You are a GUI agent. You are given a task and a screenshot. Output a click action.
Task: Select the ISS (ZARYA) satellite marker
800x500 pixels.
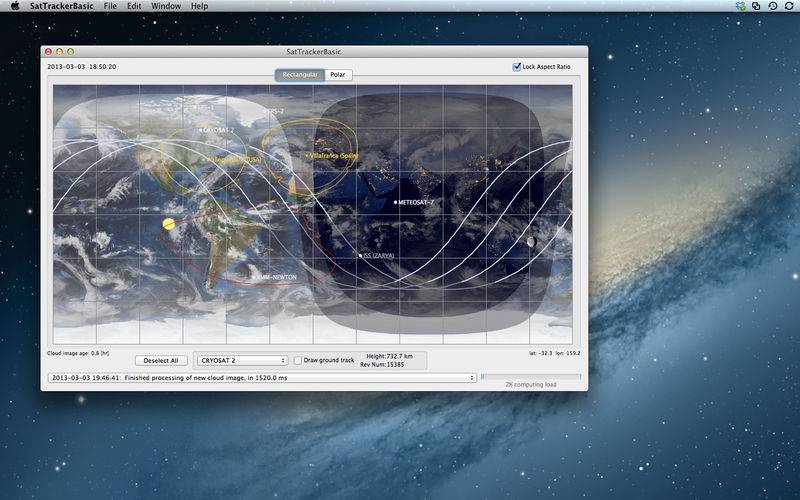pyautogui.click(x=360, y=256)
